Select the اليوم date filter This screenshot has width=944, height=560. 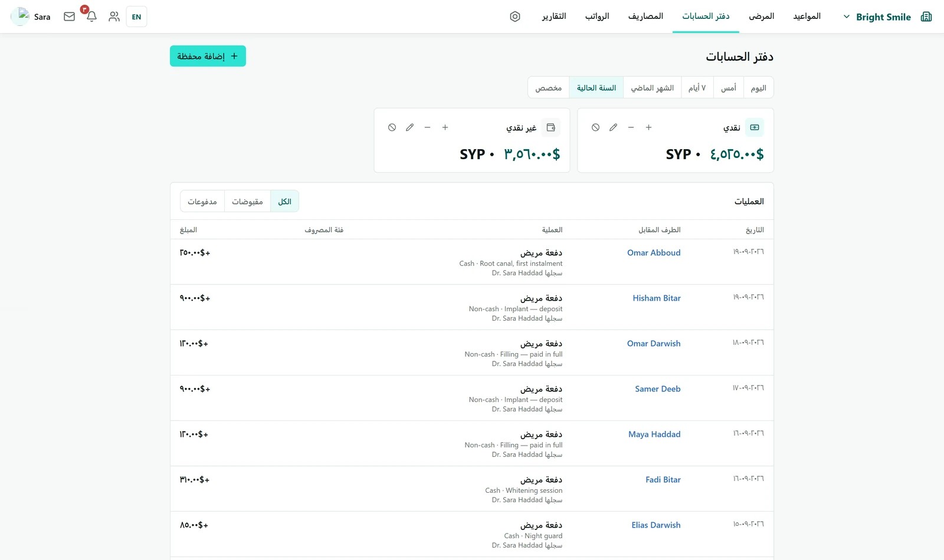tap(758, 87)
